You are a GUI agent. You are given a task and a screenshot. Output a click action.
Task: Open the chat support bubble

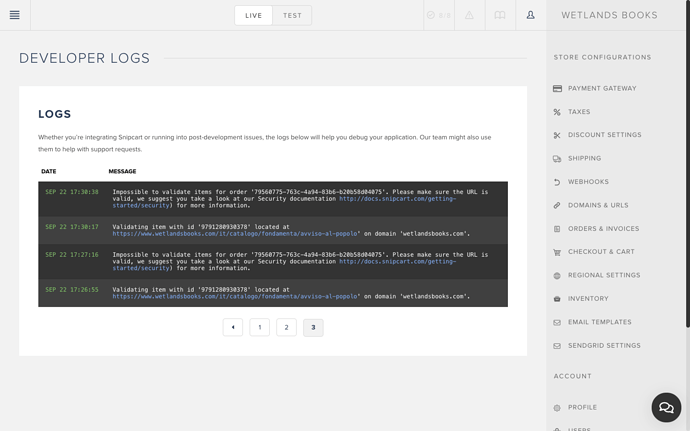coord(666,408)
